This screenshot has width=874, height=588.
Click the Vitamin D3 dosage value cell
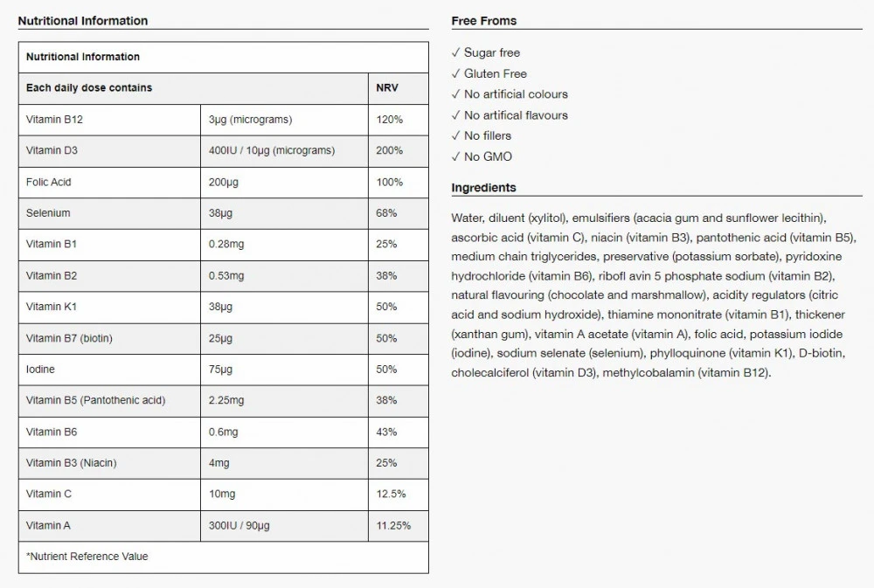point(272,150)
